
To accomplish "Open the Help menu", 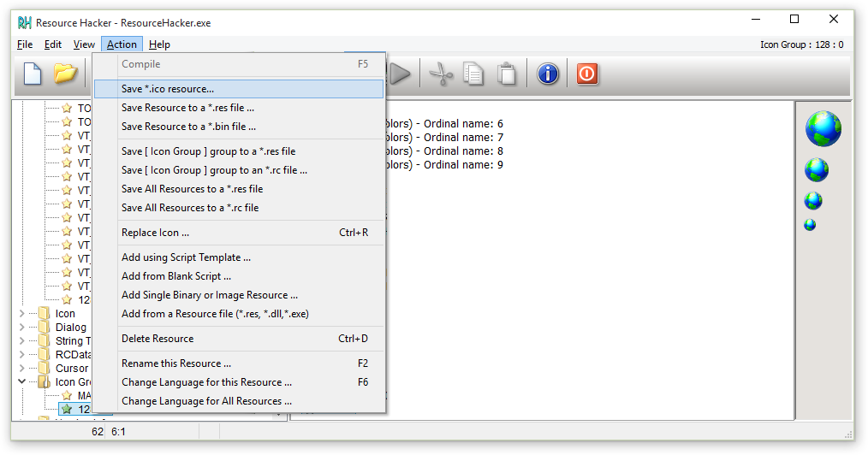I will (x=159, y=44).
